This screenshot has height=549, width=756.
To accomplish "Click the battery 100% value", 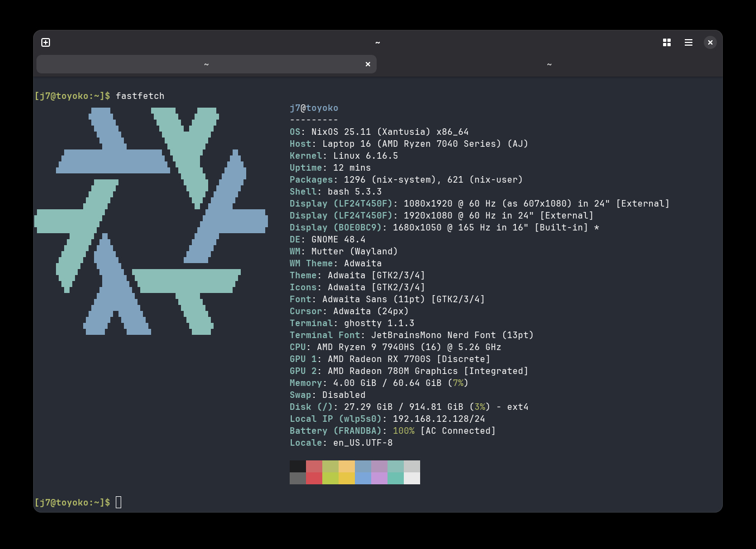I will pos(403,431).
